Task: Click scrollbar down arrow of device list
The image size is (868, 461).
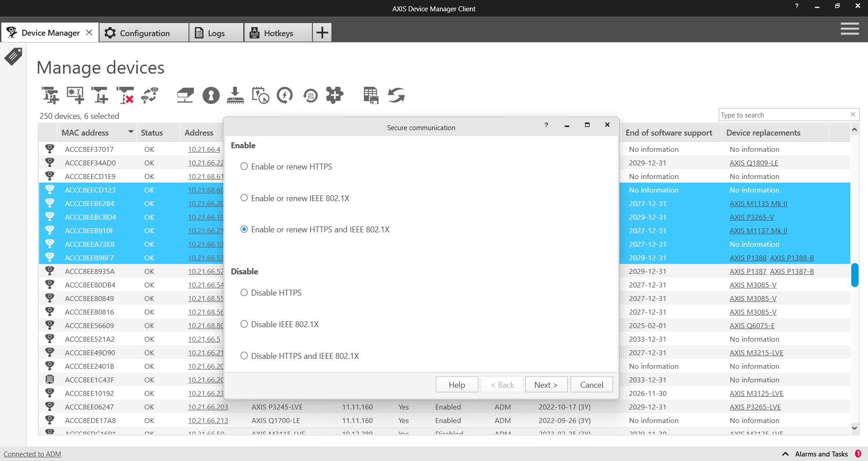Action: pos(854,428)
